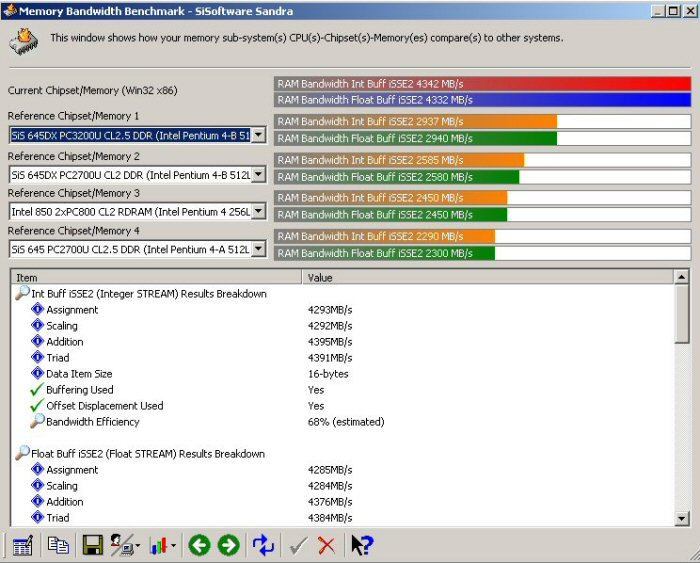The image size is (700, 563).
Task: Click info icon beside Float Assignment 4285MB/s
Action: (x=38, y=469)
